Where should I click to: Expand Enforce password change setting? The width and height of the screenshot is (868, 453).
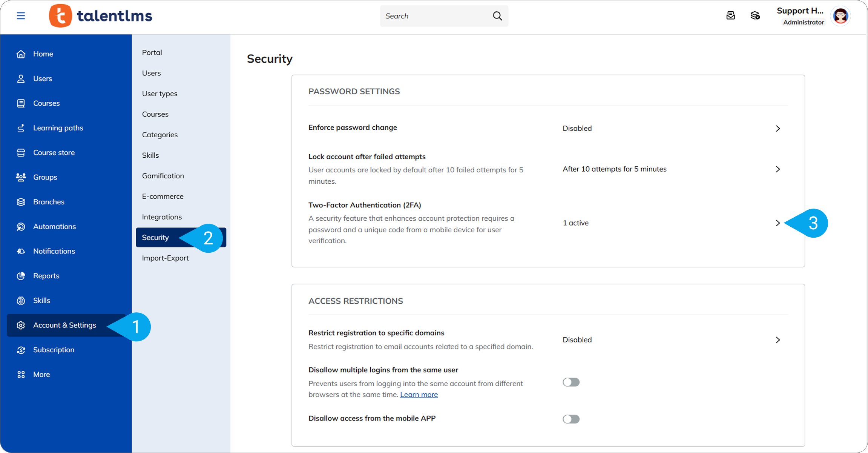point(778,129)
